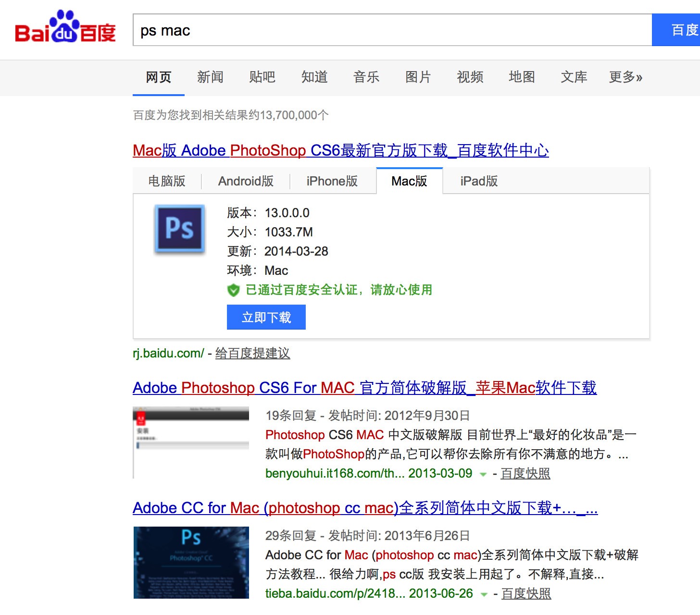Select the iPad版 software tab
The height and width of the screenshot is (615, 700).
point(479,181)
